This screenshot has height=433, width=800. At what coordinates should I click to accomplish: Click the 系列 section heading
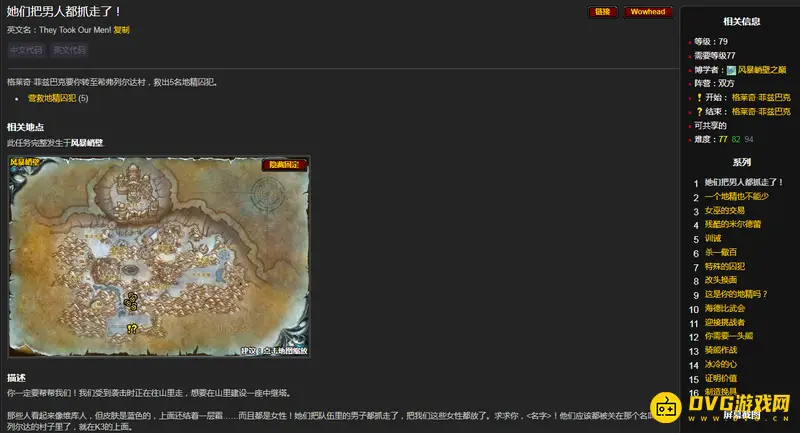click(741, 162)
